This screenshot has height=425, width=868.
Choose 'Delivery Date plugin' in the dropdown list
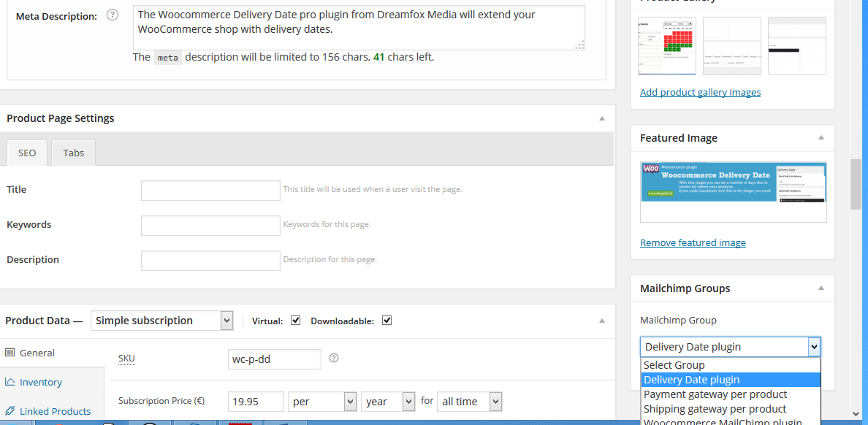click(x=730, y=380)
